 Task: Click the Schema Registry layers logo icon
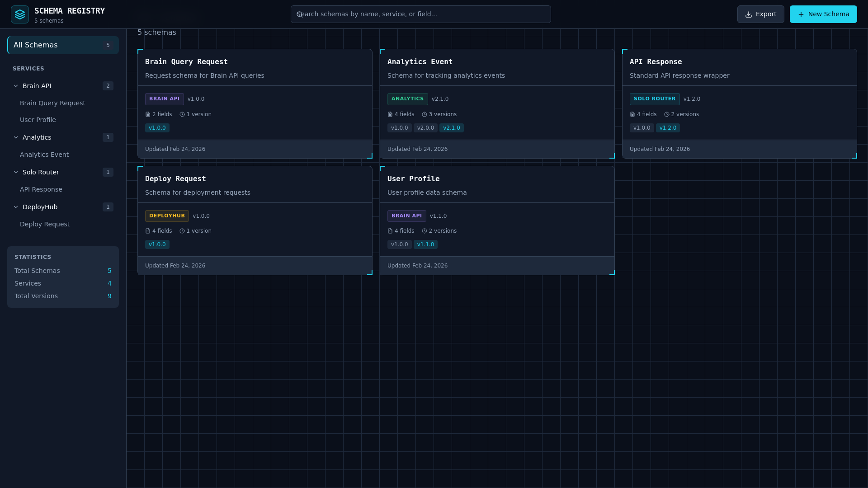click(20, 14)
